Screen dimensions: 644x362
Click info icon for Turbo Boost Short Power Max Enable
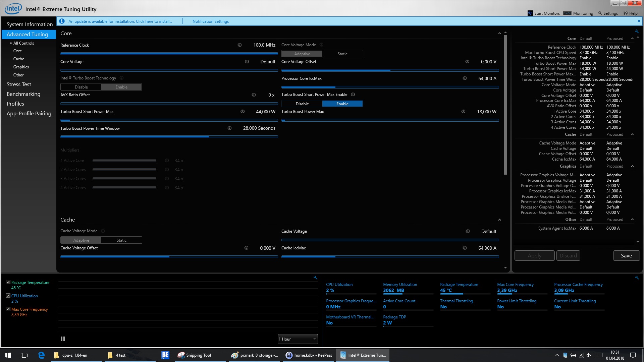point(353,95)
